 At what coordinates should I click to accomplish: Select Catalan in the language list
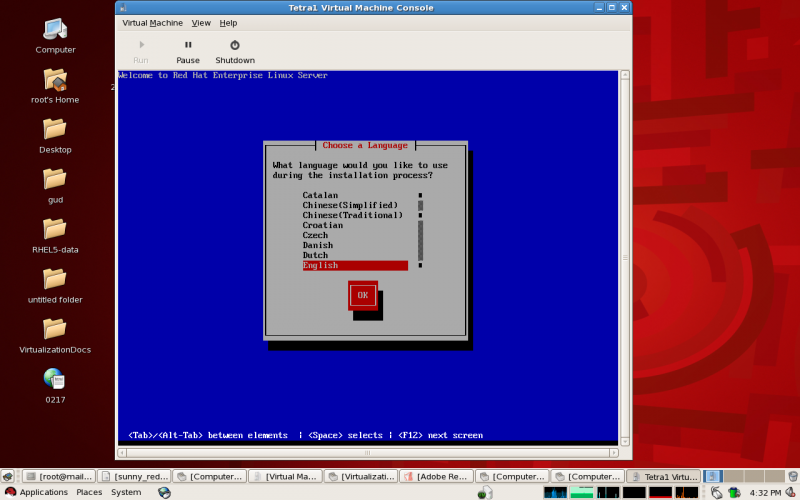pos(355,195)
